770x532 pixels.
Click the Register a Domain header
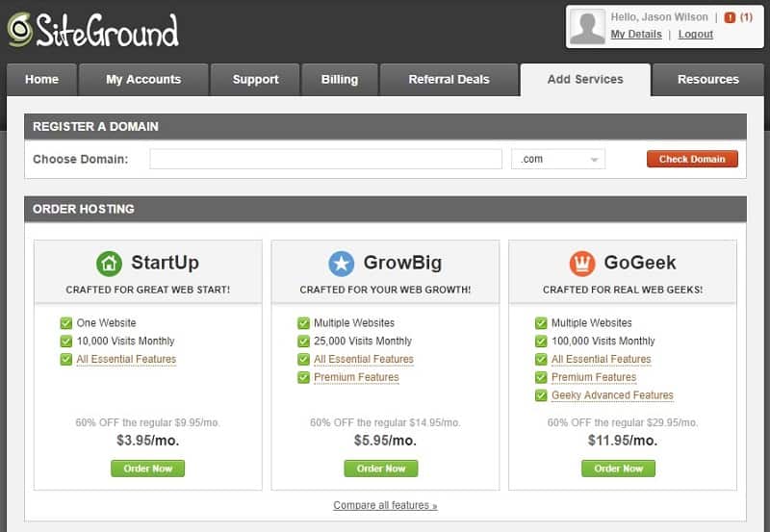386,127
